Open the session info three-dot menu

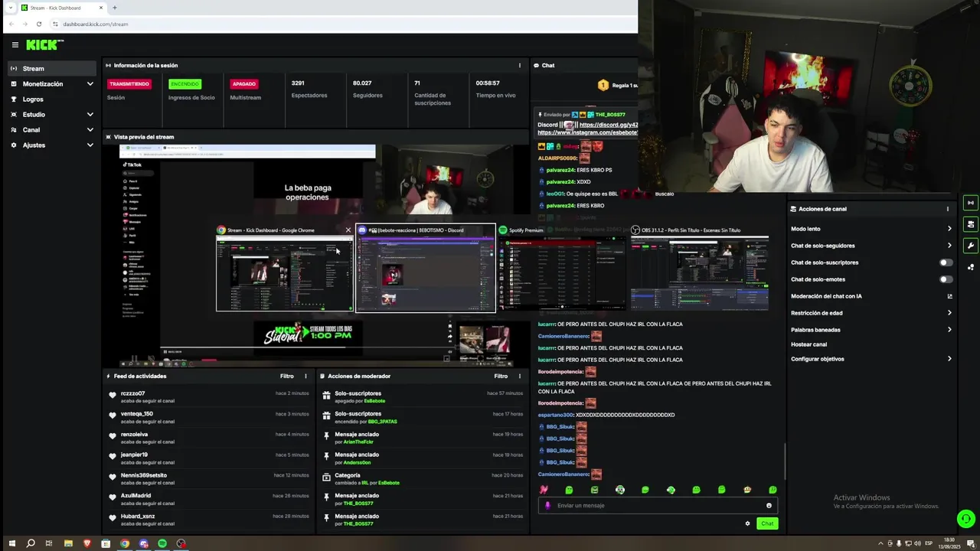point(519,66)
